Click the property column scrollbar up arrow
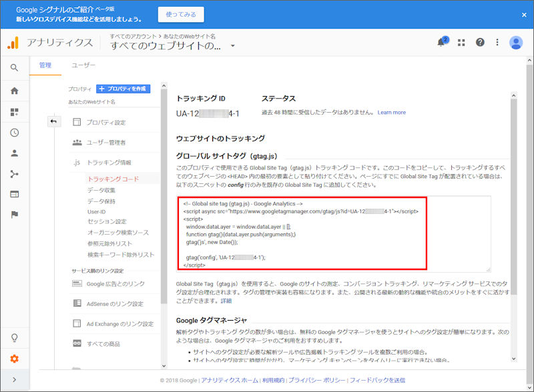This screenshot has width=534, height=392. (164, 86)
